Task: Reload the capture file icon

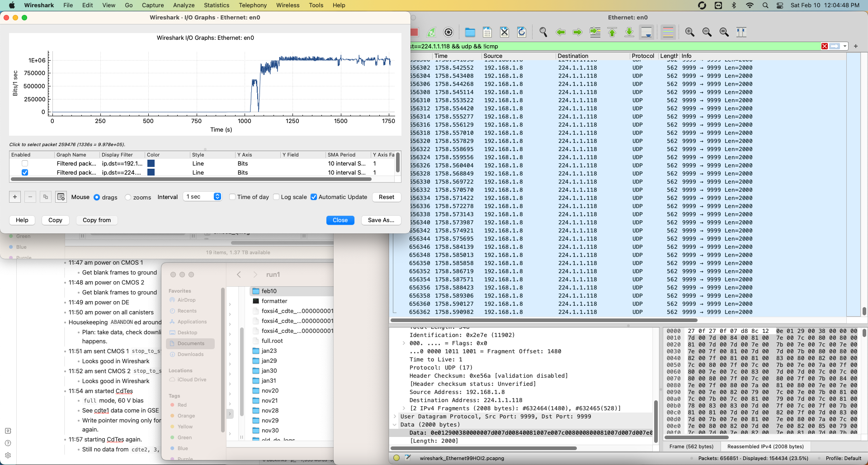Action: (522, 32)
